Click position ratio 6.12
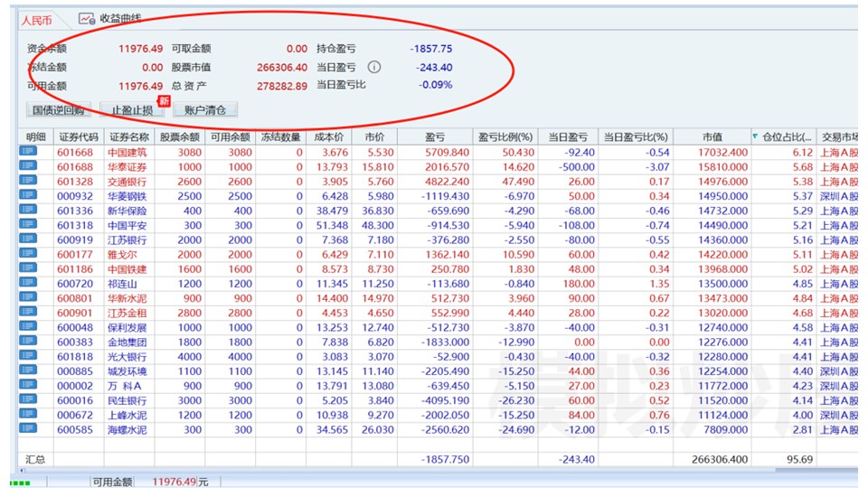 click(x=802, y=152)
